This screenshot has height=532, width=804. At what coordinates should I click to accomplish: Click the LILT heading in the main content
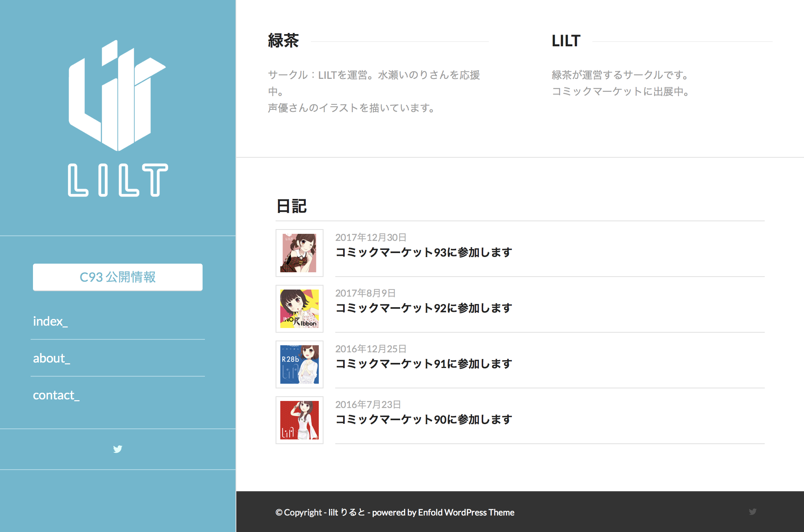(566, 41)
